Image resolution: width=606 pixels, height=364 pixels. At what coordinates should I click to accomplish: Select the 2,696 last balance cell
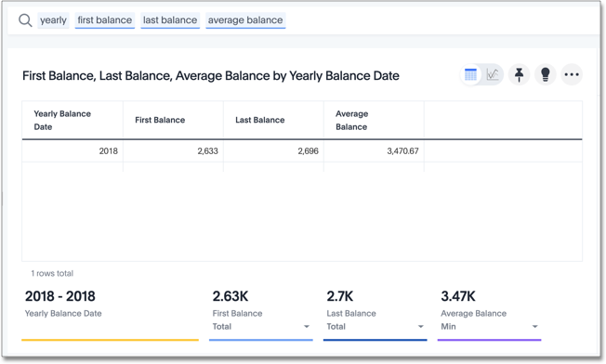tap(273, 151)
